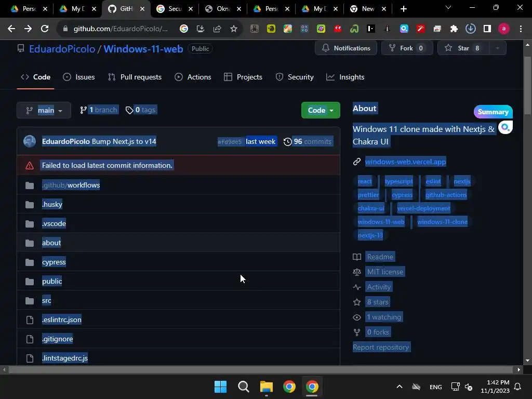
Task: Expand the Star lists dropdown arrow
Action: [x=498, y=48]
